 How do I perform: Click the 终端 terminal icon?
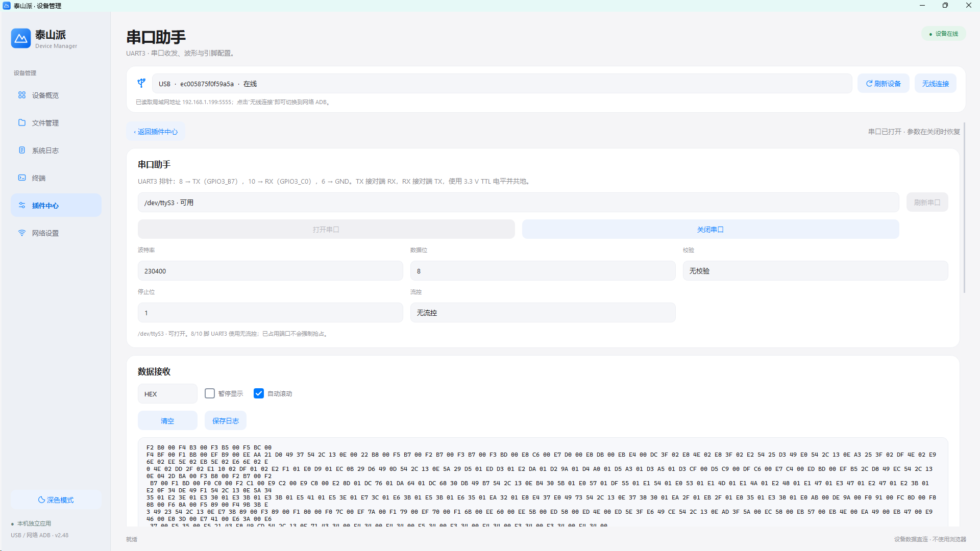tap(22, 178)
